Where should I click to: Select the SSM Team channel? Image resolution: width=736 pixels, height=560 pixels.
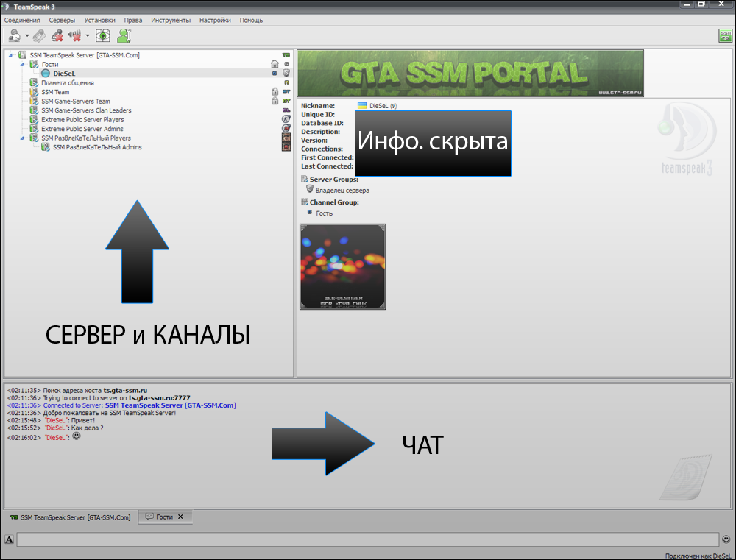55,92
